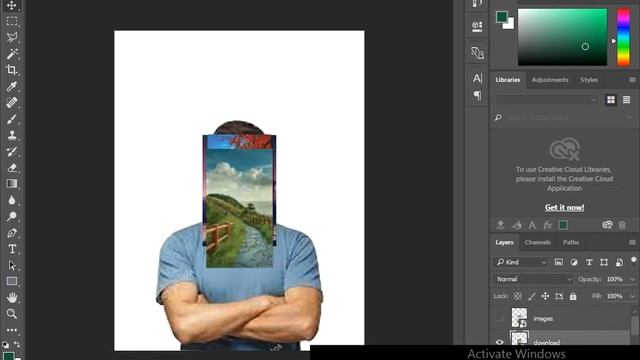Screen dimensions: 640x360
Task: Select the Path Selection tool
Action: click(x=11, y=265)
